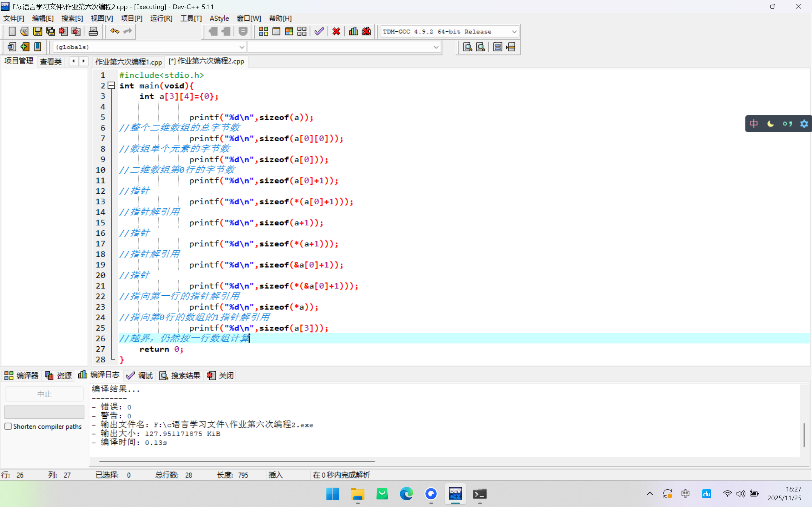Expand the (globals) scope dropdown
Image resolution: width=812 pixels, height=507 pixels.
tap(242, 47)
